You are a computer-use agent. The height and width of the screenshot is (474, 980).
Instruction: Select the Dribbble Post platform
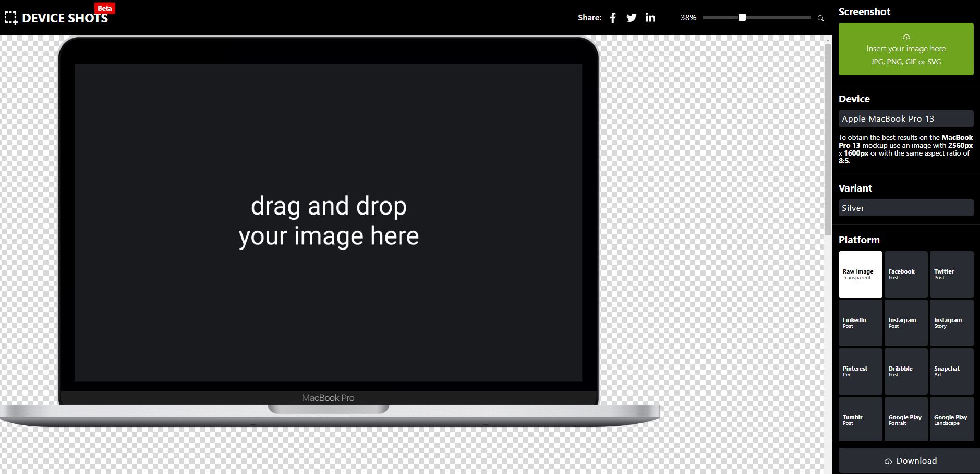coord(906,371)
